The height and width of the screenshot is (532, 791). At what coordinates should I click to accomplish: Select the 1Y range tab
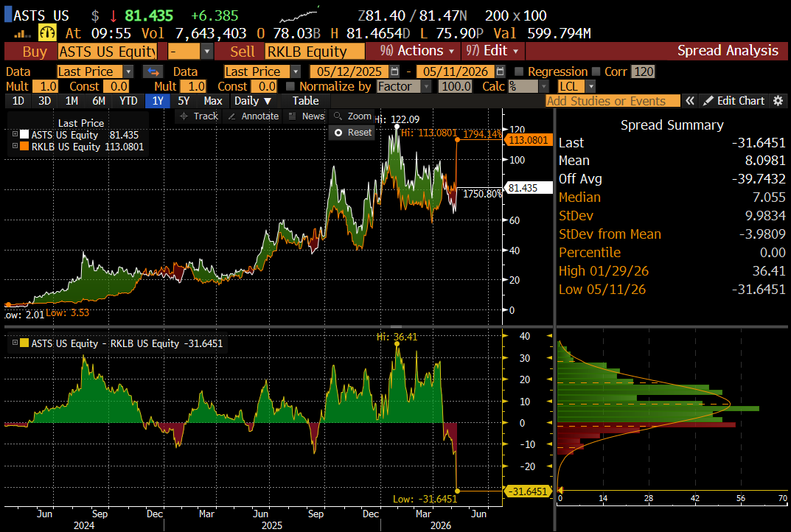[158, 101]
